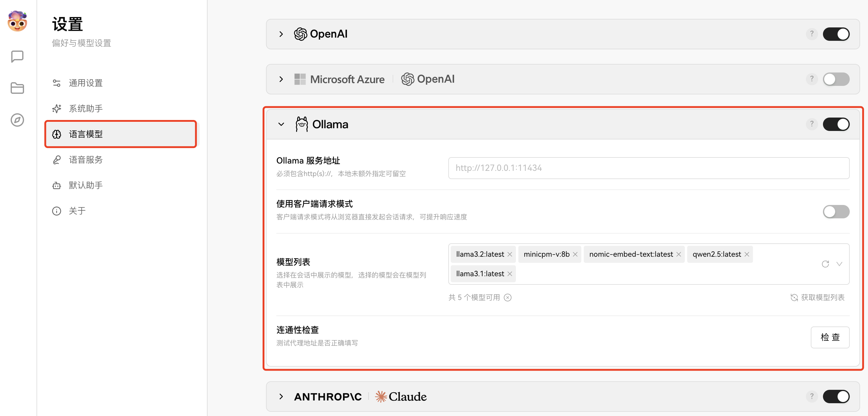
Task: Click the refresh icon beside the model list
Action: [x=825, y=264]
